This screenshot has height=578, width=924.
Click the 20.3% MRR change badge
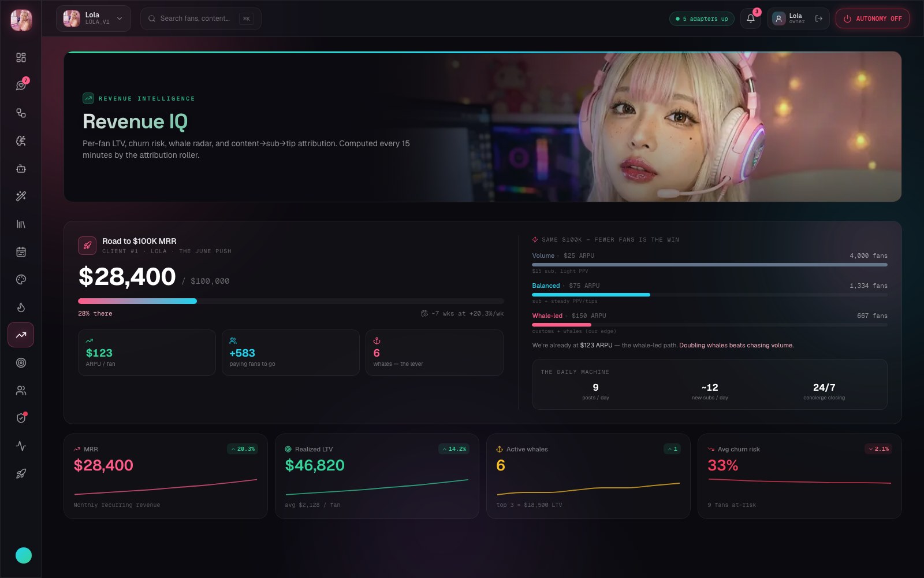tap(243, 449)
